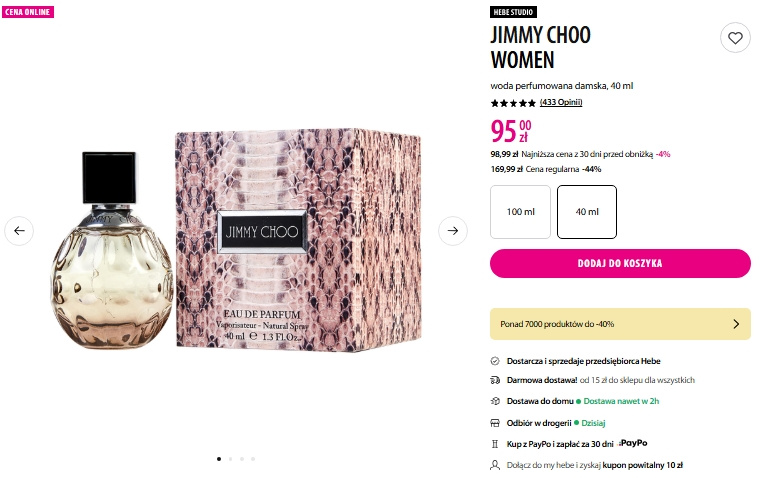Expand the 'Ponad 7000 produktów' promo chevron
The height and width of the screenshot is (478, 764).
[x=736, y=324]
